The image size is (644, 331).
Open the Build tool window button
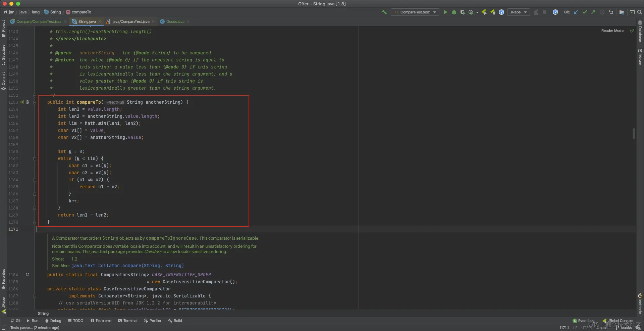tap(175, 321)
